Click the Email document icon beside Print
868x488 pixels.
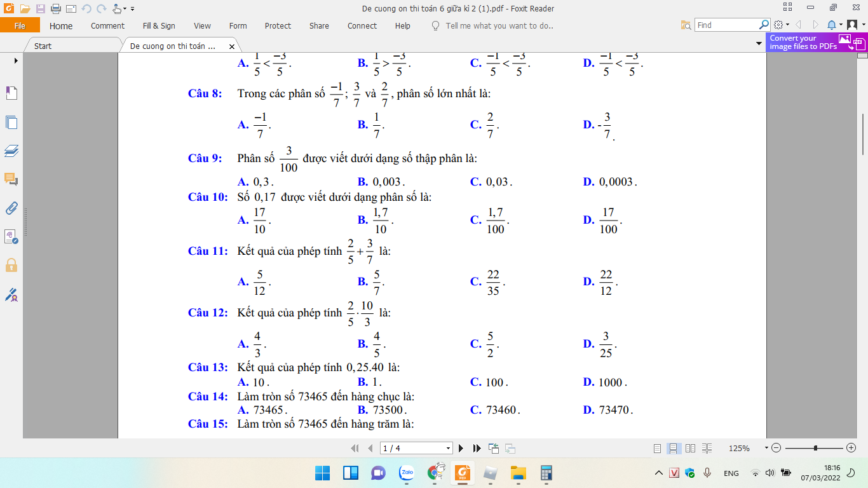71,9
